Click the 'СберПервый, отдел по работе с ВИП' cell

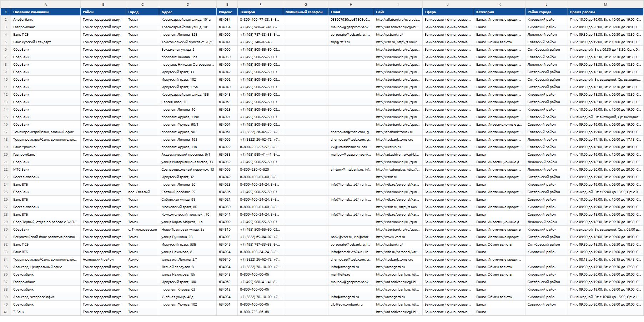46,222
